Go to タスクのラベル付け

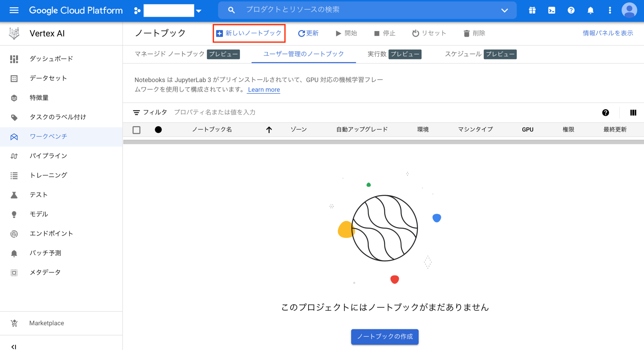coord(58,117)
